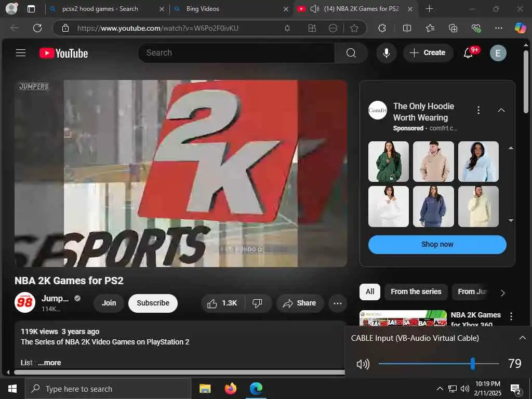This screenshot has width=532, height=399.
Task: Subscribe to the channel
Action: point(153,303)
